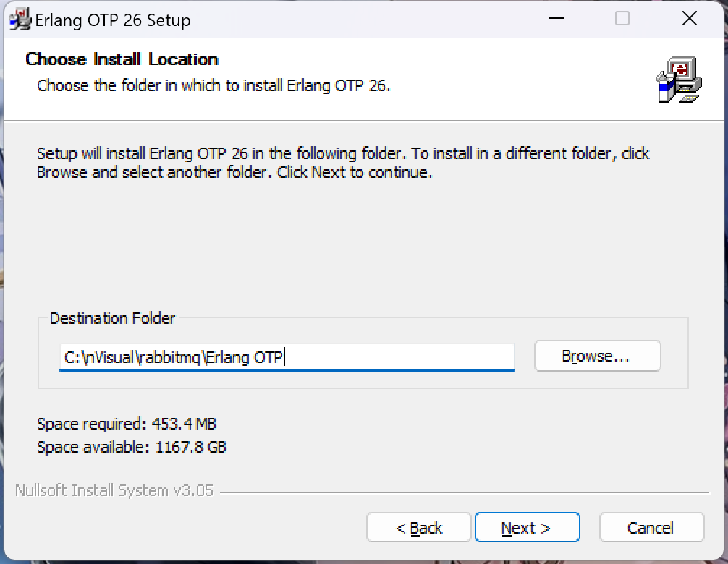728x564 pixels.
Task: Proceed by pressing the Next button
Action: click(x=527, y=528)
